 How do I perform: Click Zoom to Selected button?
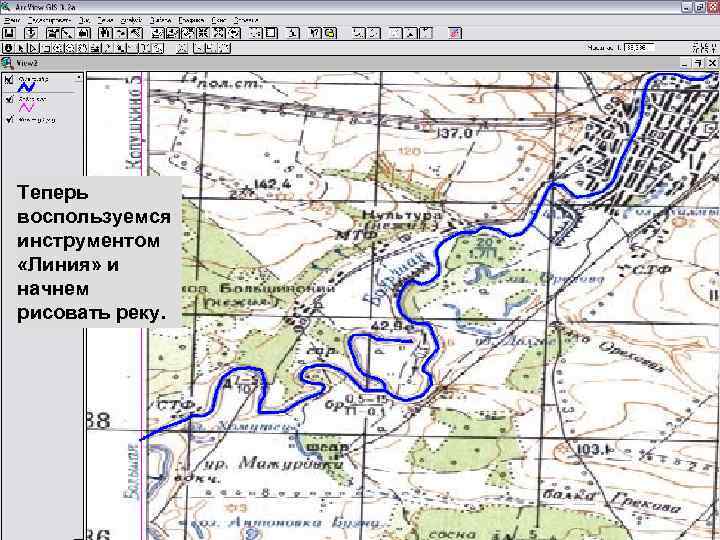pos(189,33)
